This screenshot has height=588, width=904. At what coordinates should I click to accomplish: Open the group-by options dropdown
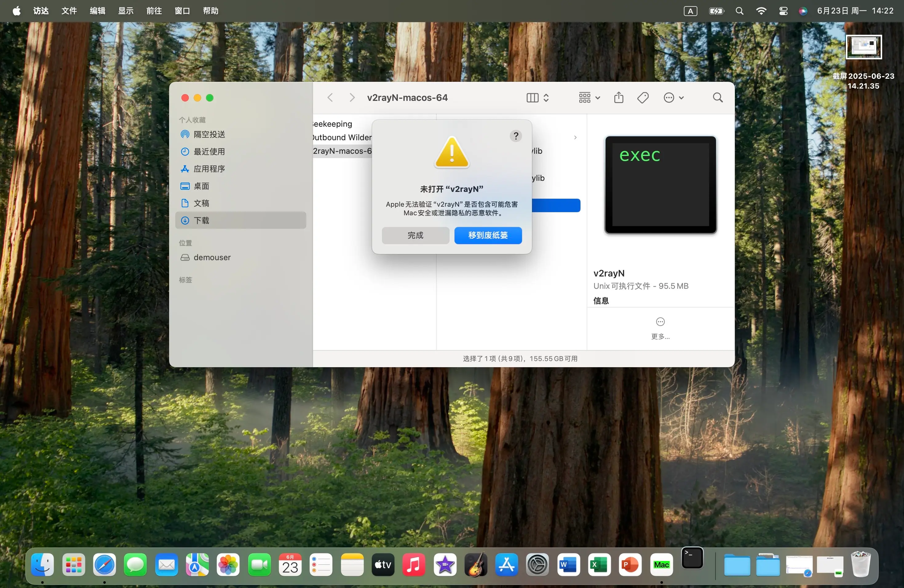589,97
